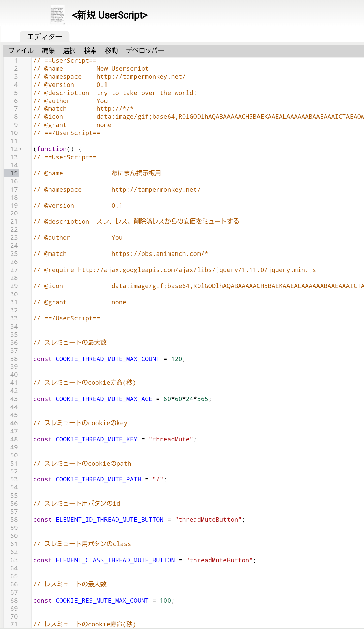
Task: Click the 'New Userscript' name value
Action: pyautogui.click(x=122, y=69)
